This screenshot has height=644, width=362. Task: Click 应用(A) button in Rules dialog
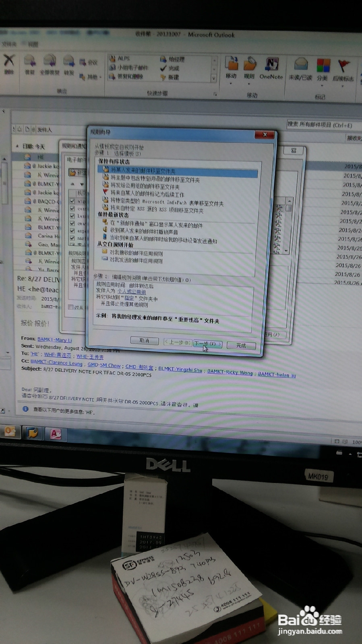(275, 334)
